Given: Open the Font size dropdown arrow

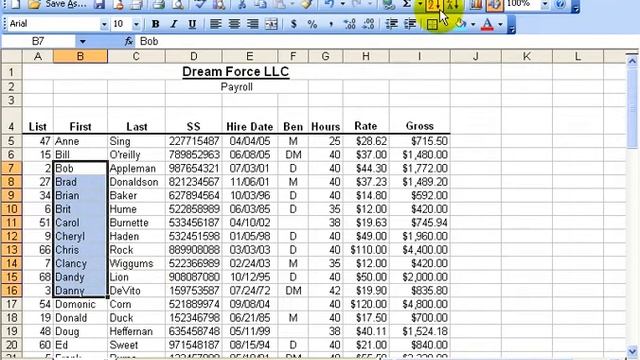Looking at the screenshot, I should coord(136,24).
